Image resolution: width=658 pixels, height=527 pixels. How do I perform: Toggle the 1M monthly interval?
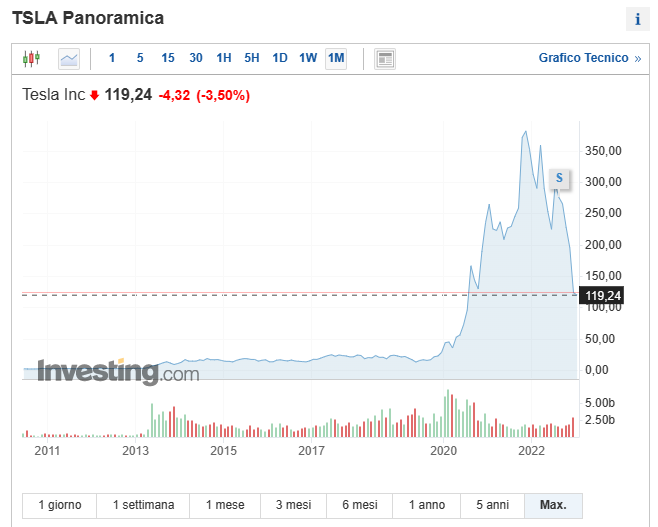(x=336, y=58)
